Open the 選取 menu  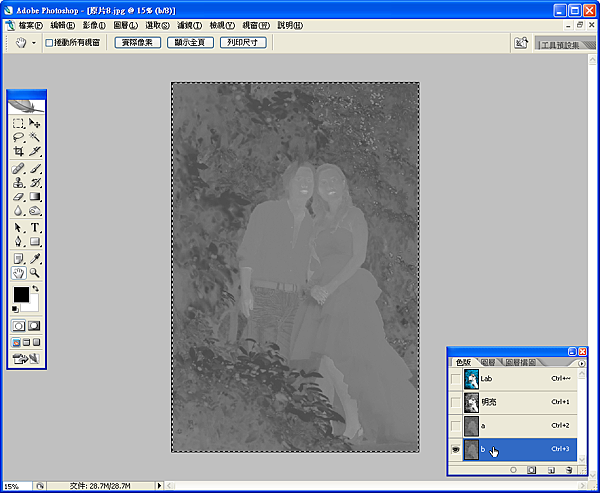pos(157,26)
